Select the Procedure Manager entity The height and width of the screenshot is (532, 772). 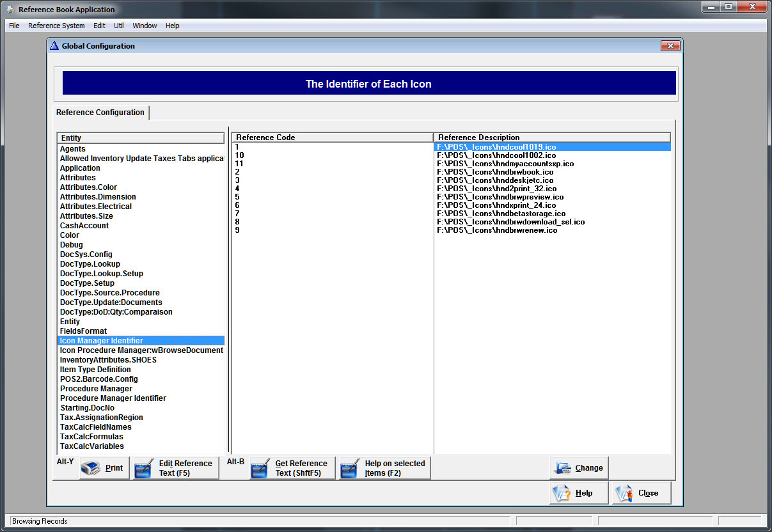click(96, 389)
